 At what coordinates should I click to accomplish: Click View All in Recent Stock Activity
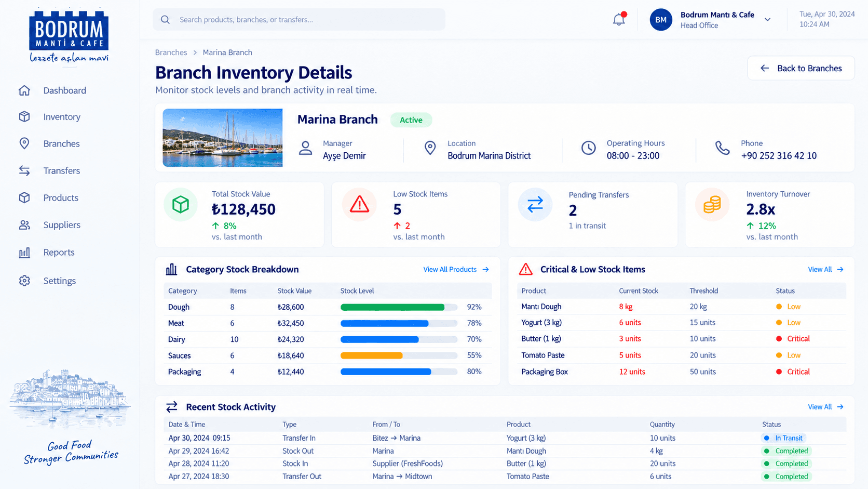[x=825, y=407]
